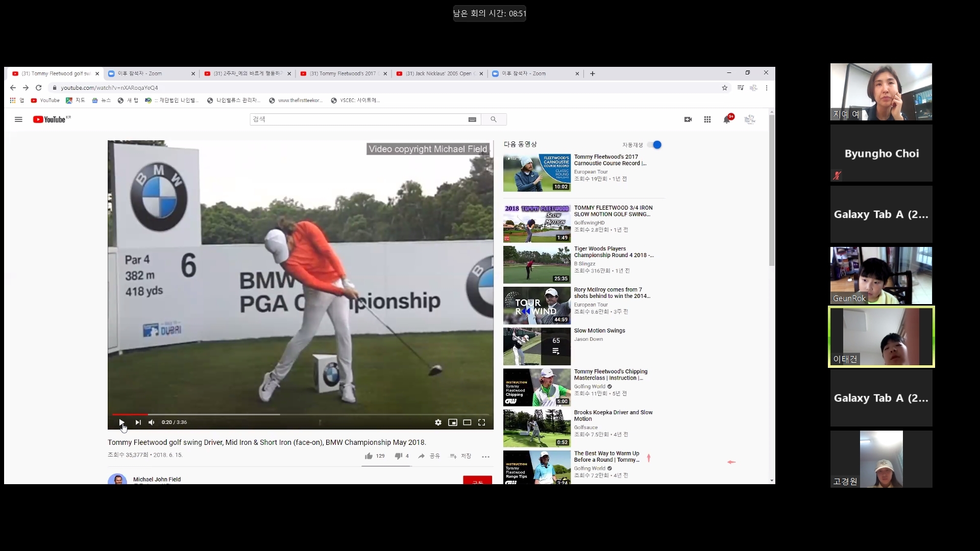Like the video with thumbs up
The image size is (980, 551).
369,456
